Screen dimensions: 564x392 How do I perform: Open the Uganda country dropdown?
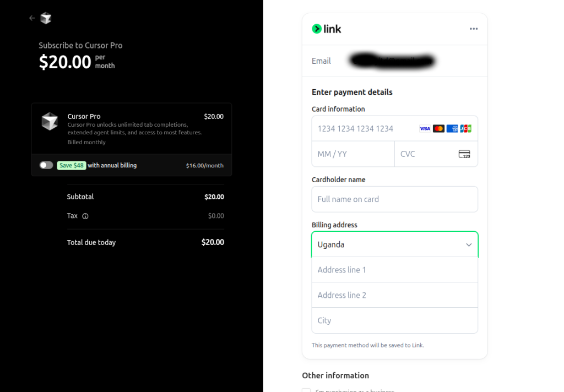click(394, 244)
